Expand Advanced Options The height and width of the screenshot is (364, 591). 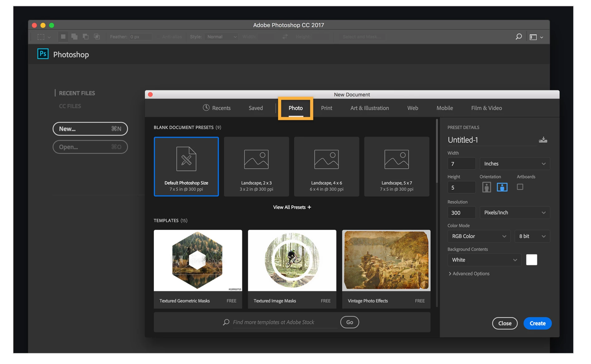click(x=469, y=274)
